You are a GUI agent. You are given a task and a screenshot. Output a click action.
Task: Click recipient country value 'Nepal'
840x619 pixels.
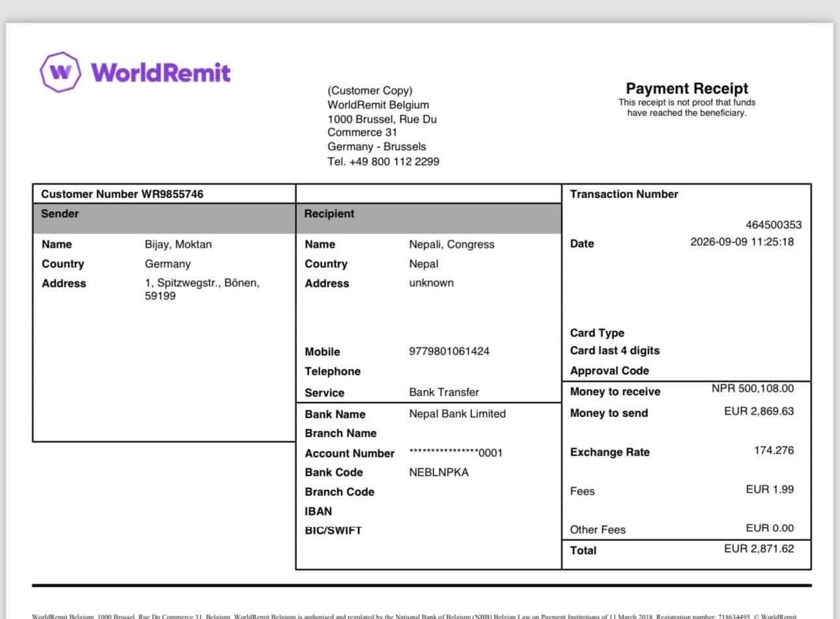[424, 264]
